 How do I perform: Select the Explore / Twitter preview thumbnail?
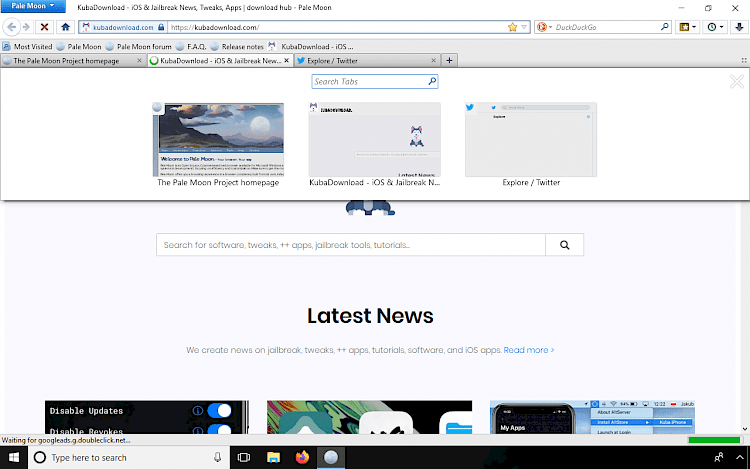point(531,140)
